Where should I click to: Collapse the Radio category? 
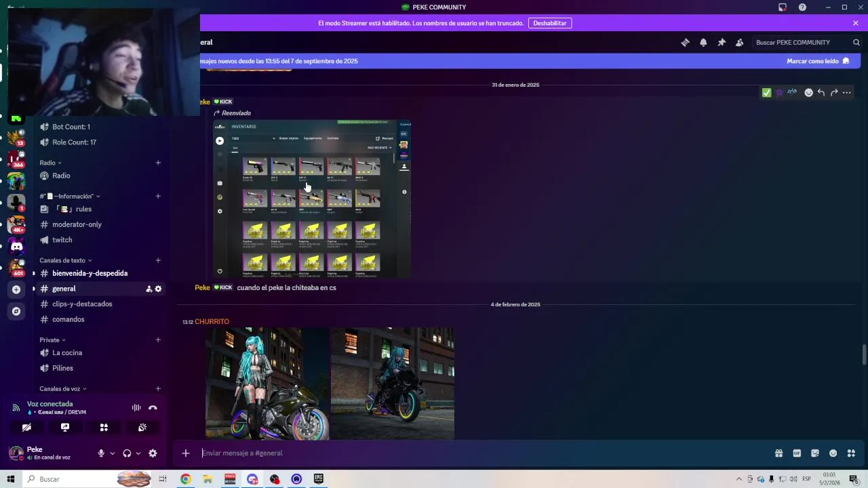(x=50, y=163)
